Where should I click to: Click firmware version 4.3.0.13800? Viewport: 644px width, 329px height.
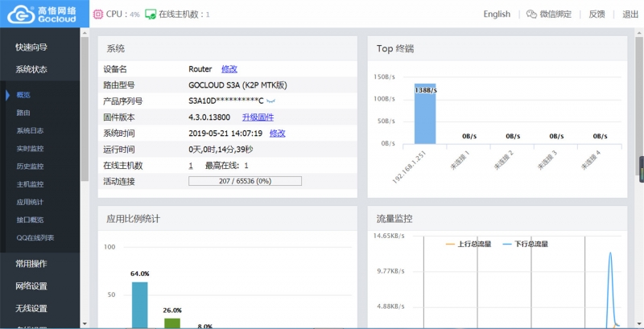pyautogui.click(x=209, y=117)
